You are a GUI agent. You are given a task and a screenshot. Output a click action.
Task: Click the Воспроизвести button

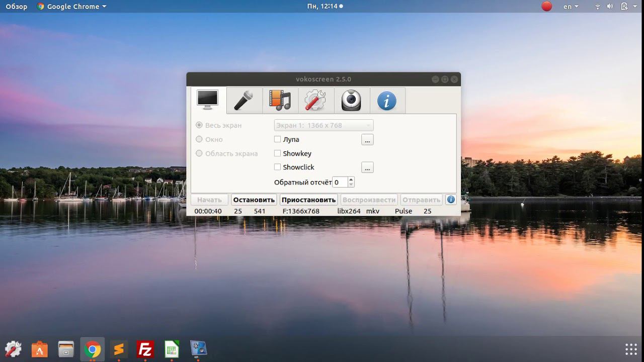coord(369,200)
